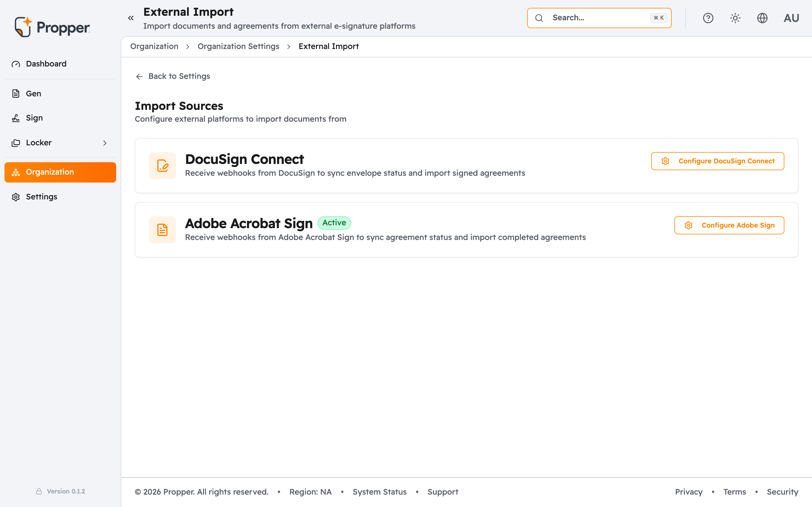Expand the Locker submenu chevron
This screenshot has height=507, width=812.
[105, 143]
